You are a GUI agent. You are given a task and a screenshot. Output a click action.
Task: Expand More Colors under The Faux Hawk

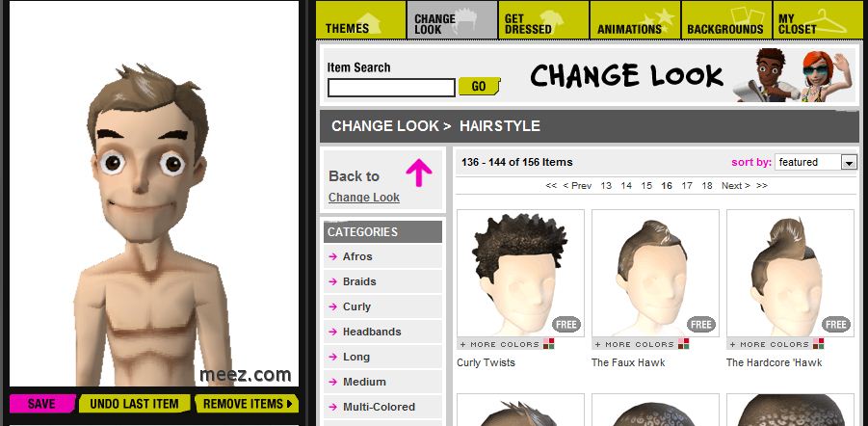coord(633,345)
